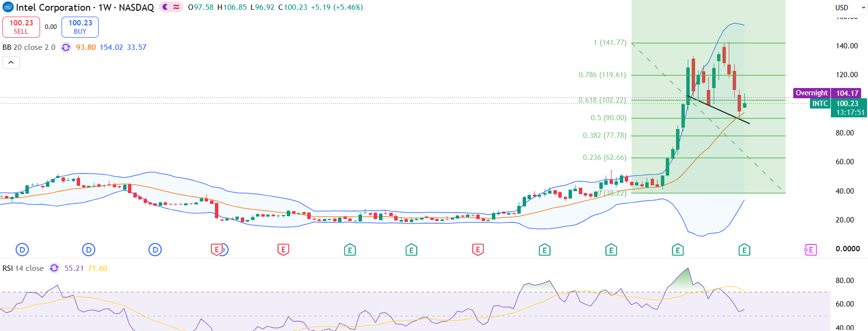Open the first red earnings E marker
This screenshot has width=868, height=331.
[216, 250]
